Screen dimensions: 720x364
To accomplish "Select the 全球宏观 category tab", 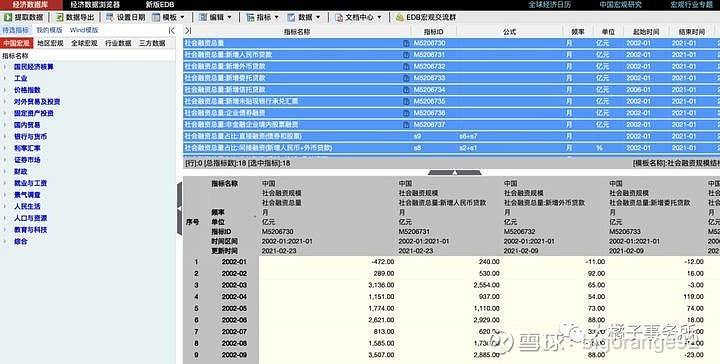I will coord(84,43).
